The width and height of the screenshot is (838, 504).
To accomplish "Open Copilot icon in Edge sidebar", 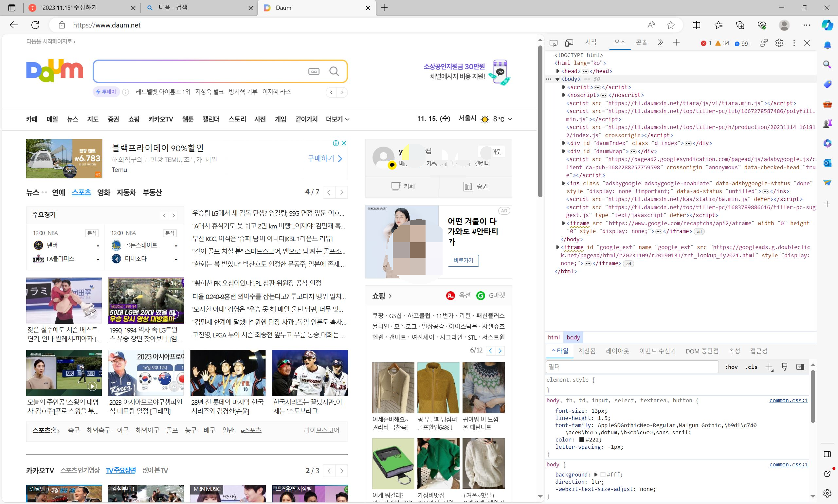I will tap(827, 25).
